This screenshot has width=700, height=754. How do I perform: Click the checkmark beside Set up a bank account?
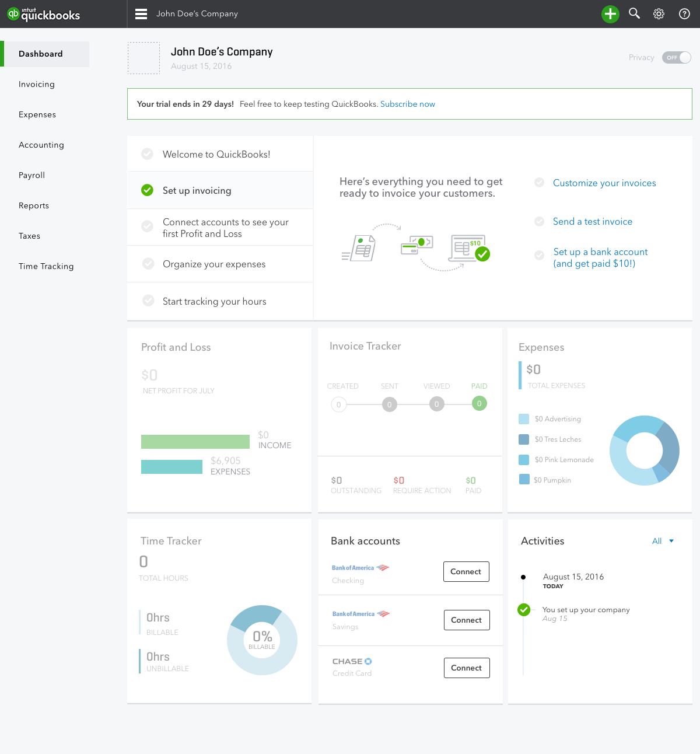tap(540, 255)
